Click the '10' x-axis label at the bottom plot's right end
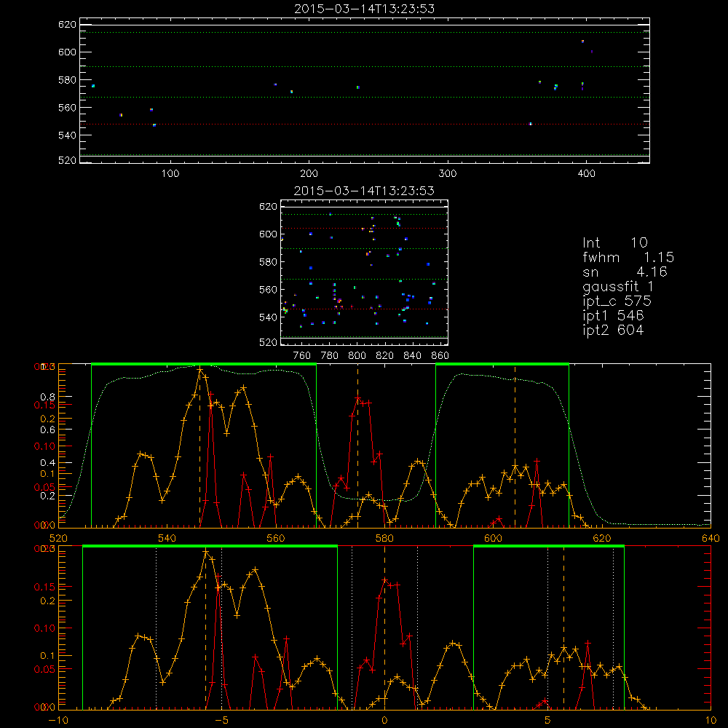Screen dimensions: 728x728 (711, 720)
